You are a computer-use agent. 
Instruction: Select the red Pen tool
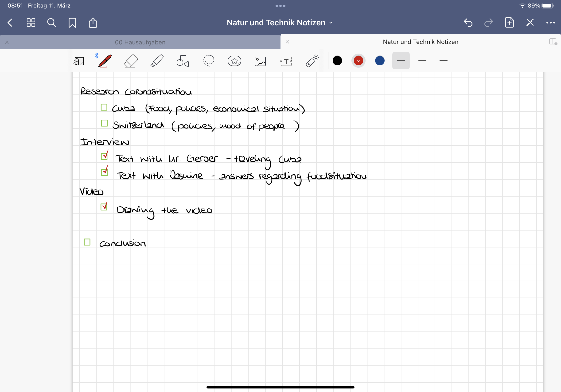[x=105, y=61]
